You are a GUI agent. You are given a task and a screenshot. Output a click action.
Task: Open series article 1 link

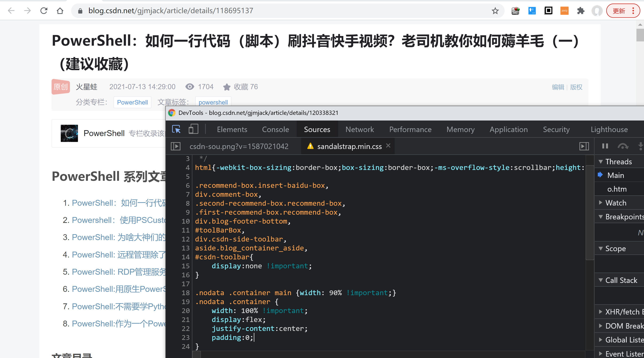pos(119,203)
